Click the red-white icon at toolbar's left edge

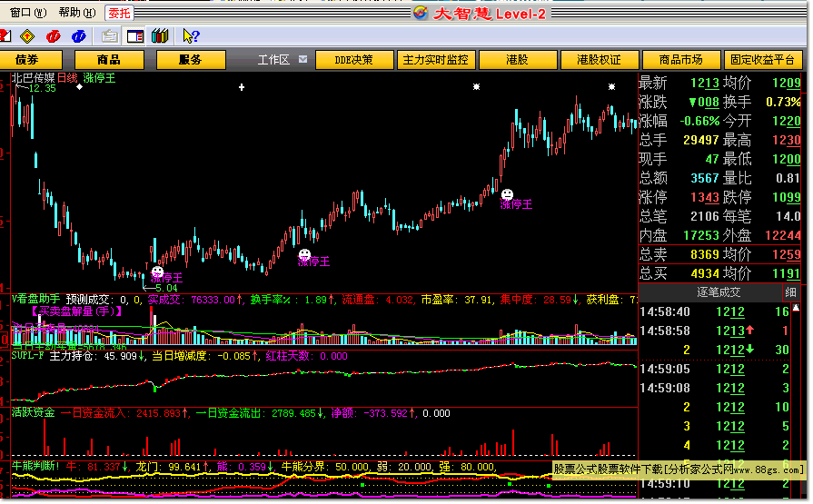[5, 35]
